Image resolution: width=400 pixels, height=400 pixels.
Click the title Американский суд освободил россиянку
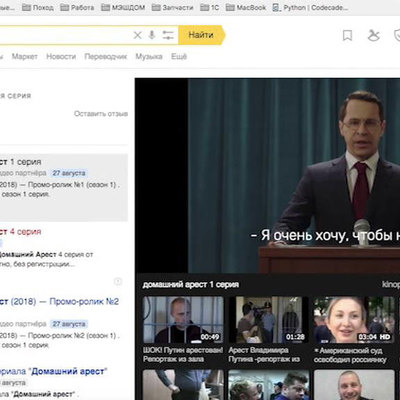350,355
